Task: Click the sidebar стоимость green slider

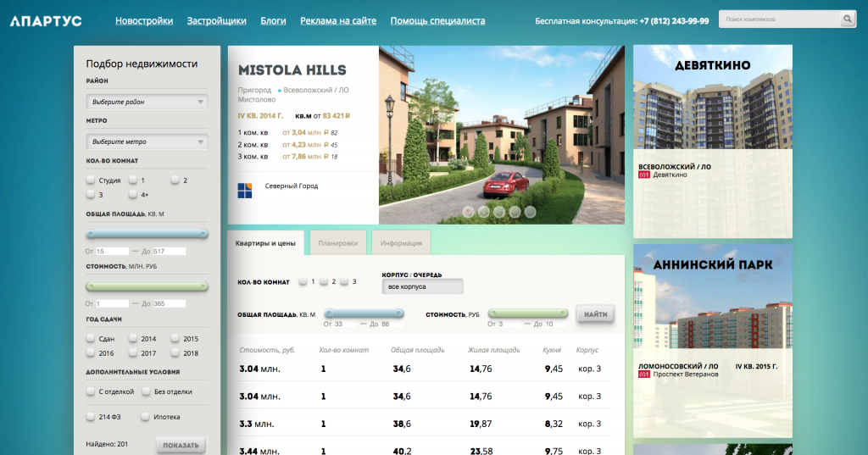Action: pos(147,286)
